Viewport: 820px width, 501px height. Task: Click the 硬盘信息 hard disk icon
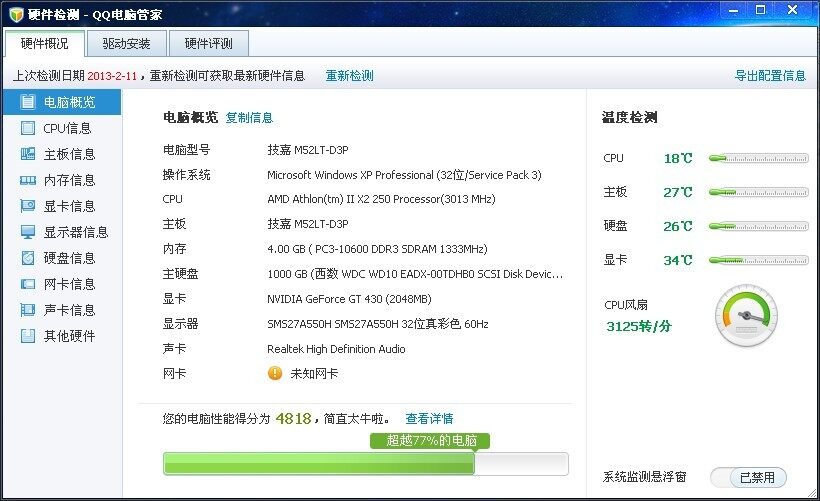(28, 258)
